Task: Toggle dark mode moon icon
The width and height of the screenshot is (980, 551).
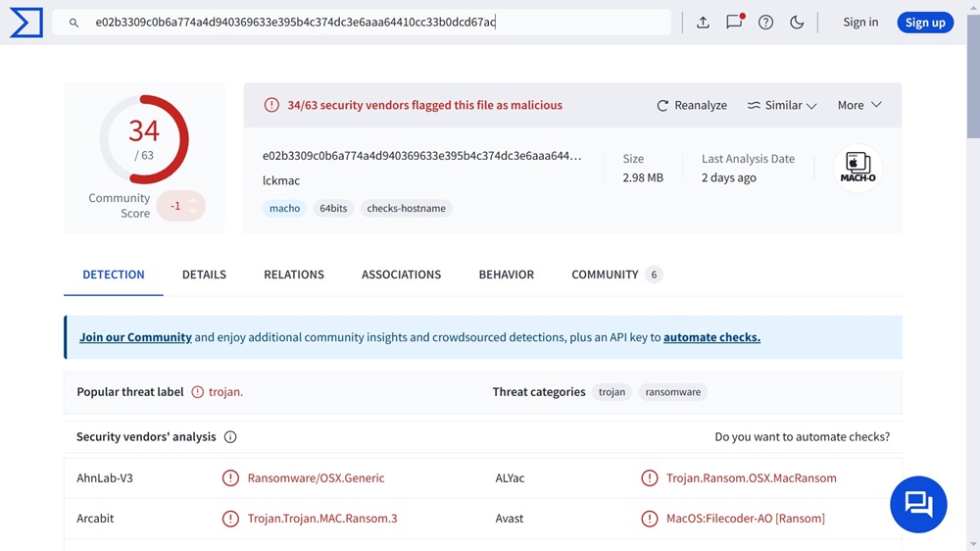Action: coord(797,23)
